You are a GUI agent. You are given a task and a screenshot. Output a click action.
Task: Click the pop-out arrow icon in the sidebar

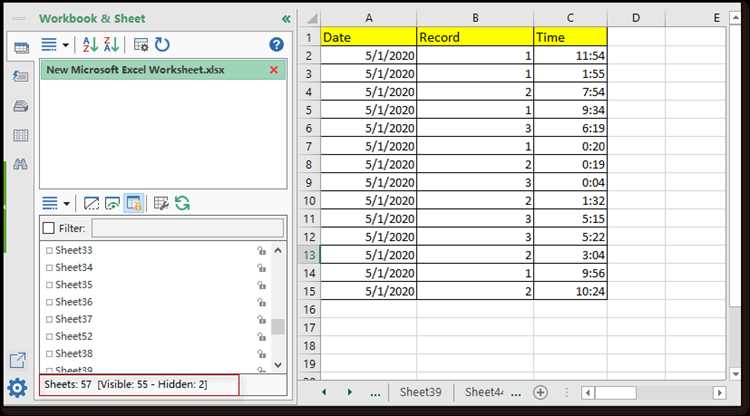[x=18, y=360]
